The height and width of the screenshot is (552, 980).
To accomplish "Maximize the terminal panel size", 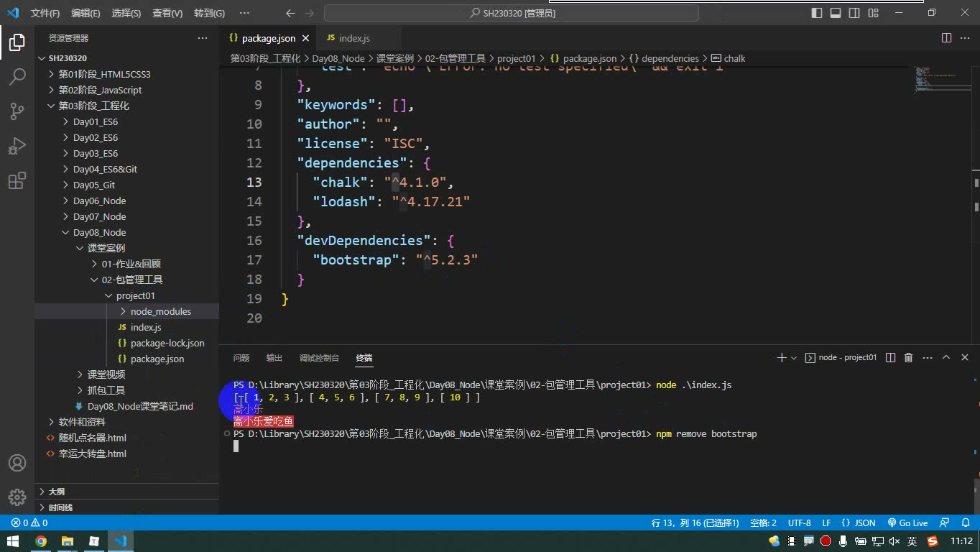I will (946, 357).
